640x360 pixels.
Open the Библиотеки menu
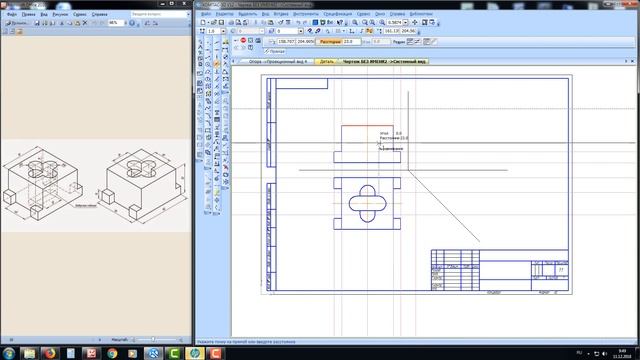click(x=421, y=14)
